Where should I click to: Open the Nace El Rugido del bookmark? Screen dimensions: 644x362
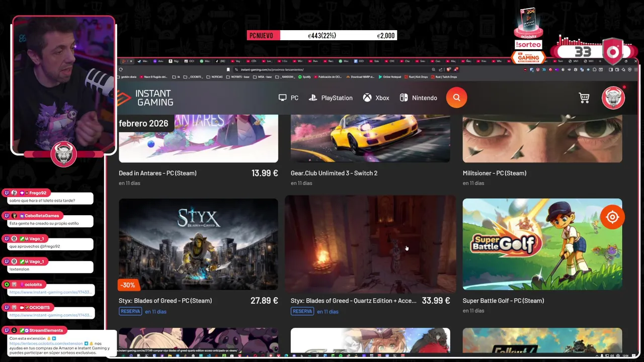click(x=153, y=77)
